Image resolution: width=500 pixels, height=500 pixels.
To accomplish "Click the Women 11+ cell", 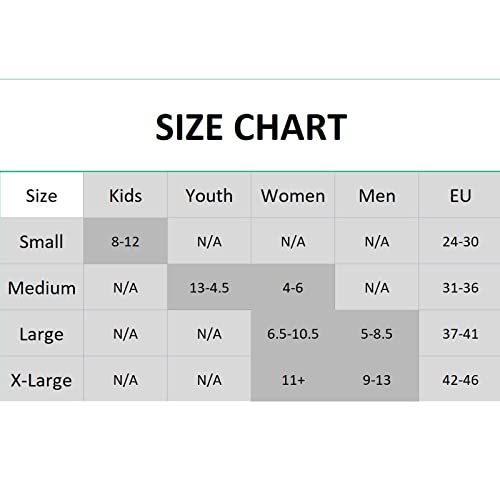I will point(293,379).
